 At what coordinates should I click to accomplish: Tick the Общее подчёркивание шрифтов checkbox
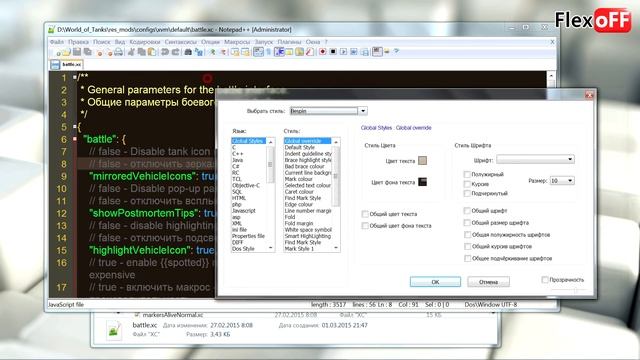(x=467, y=258)
